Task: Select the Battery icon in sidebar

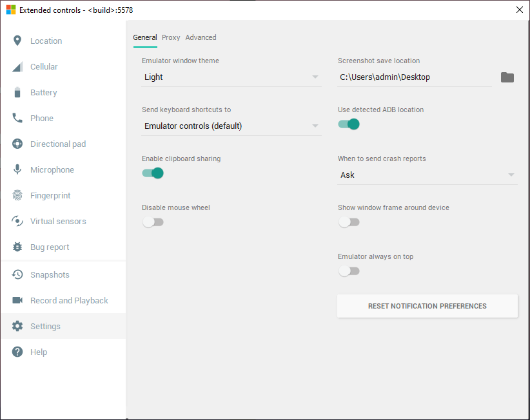Action: [17, 93]
